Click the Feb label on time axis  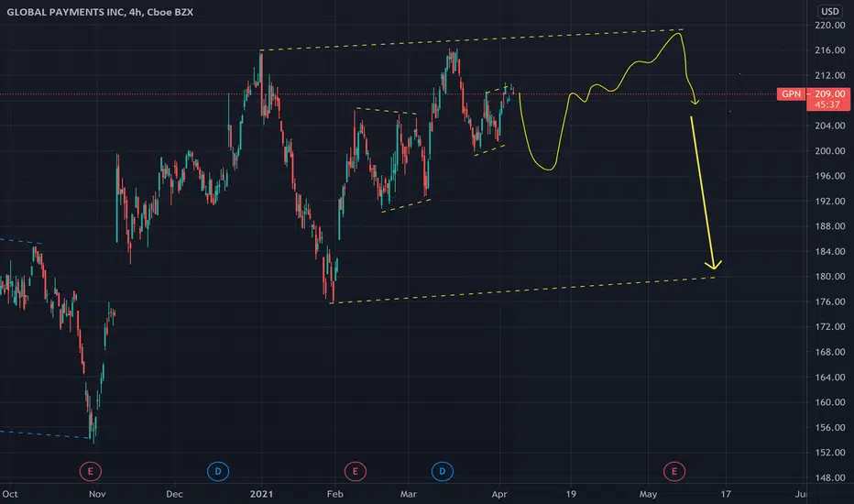click(335, 494)
